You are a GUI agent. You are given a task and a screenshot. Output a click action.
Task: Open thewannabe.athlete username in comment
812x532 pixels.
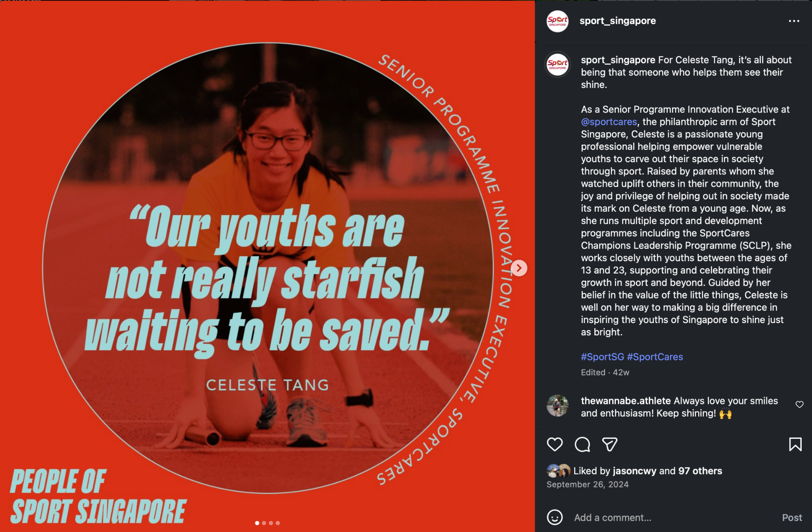tap(626, 401)
